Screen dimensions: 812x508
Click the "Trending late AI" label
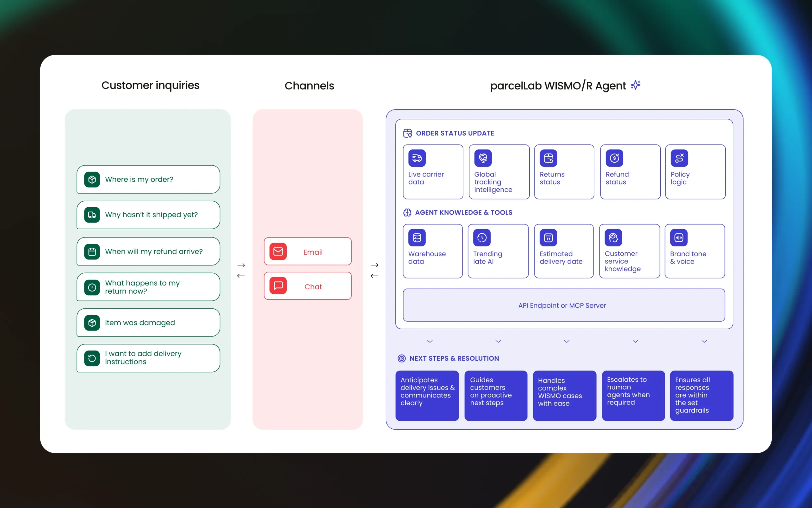[x=488, y=258]
